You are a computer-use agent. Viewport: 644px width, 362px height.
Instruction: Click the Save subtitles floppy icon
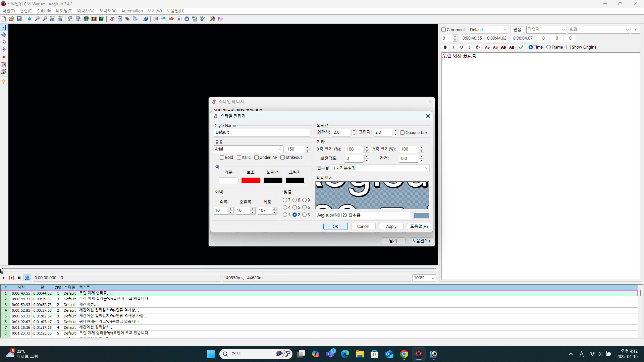[19, 19]
